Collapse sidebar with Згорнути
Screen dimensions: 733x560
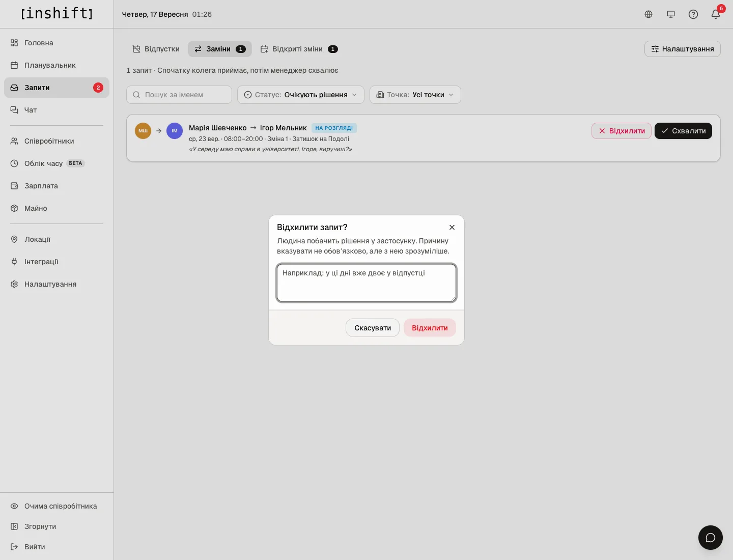[57, 526]
